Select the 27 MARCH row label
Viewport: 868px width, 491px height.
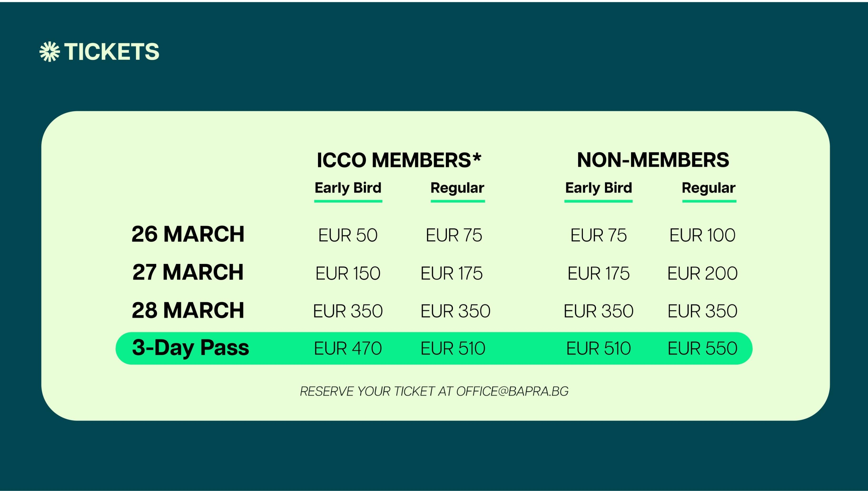pyautogui.click(x=188, y=272)
